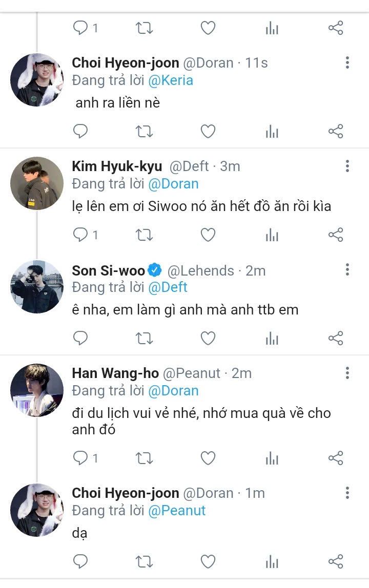Open the @Keria mention link
This screenshot has width=369, height=588.
170,80
